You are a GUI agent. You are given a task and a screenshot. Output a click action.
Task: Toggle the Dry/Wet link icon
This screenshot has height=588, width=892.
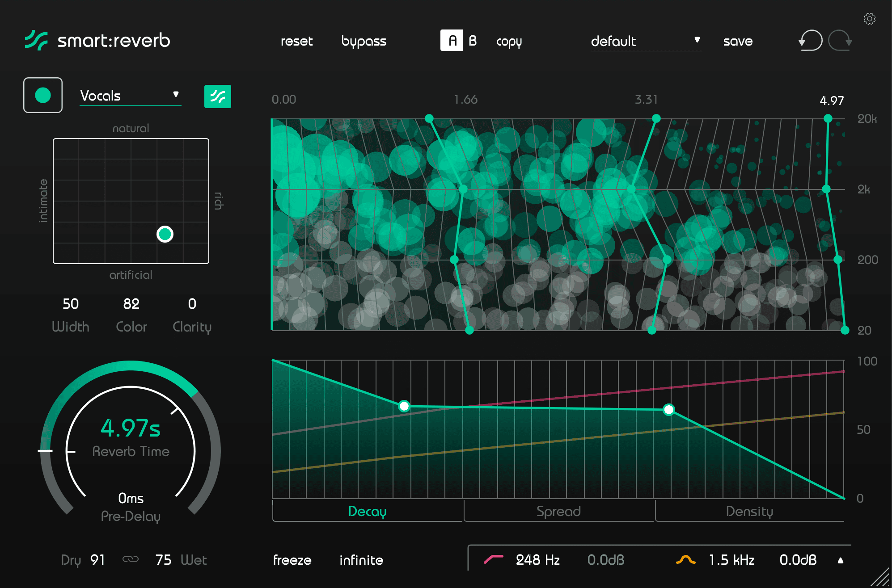tap(131, 559)
